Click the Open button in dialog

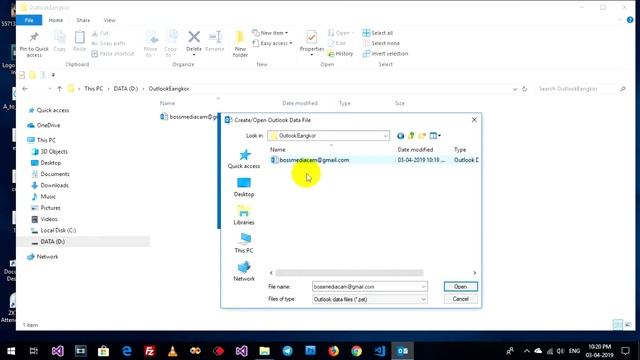pos(460,287)
